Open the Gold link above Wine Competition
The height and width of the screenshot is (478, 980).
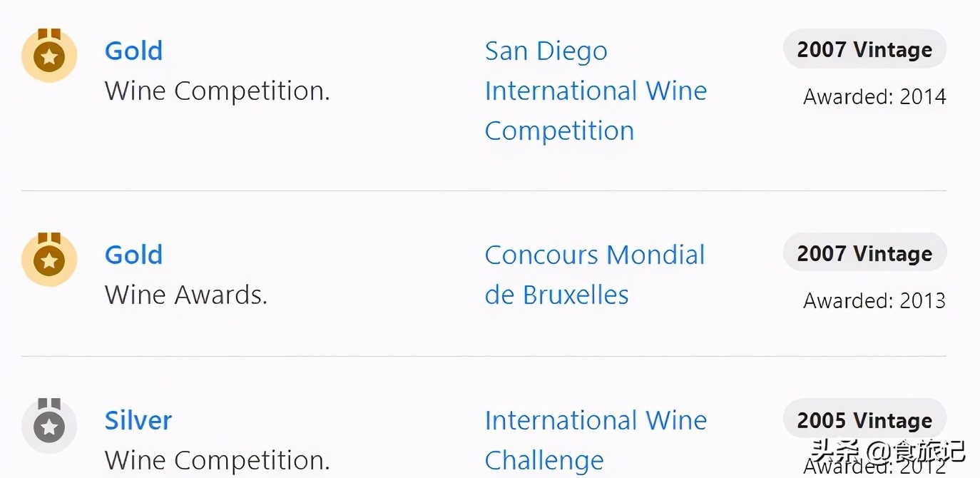pos(133,51)
